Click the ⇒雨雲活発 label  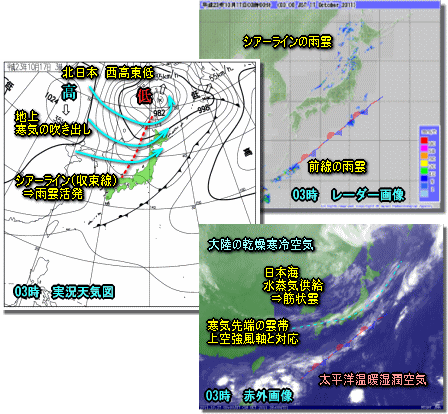53,194
